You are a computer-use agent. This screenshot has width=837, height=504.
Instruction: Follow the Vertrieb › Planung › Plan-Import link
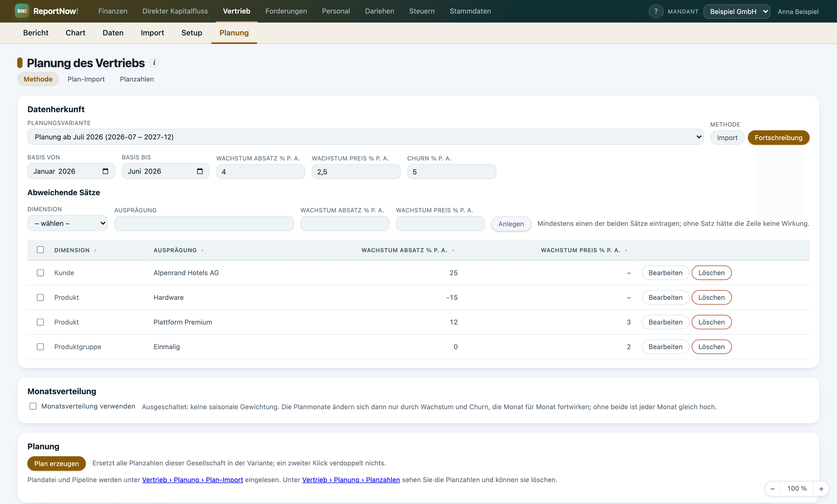click(x=193, y=480)
